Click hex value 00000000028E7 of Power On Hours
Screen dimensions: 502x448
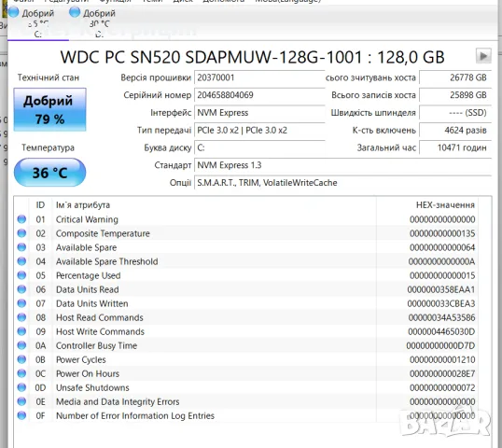[x=442, y=373]
